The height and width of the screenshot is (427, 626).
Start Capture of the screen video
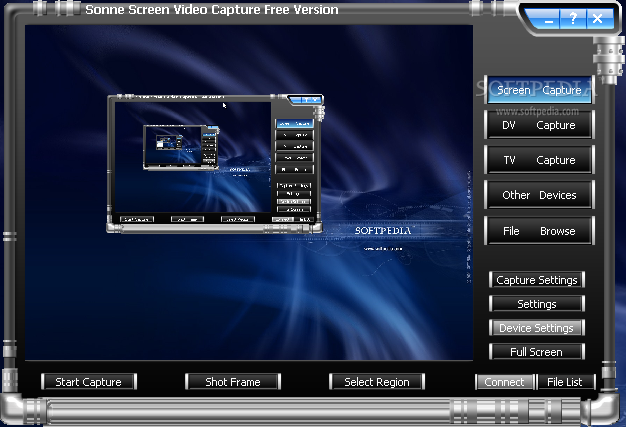pos(89,382)
